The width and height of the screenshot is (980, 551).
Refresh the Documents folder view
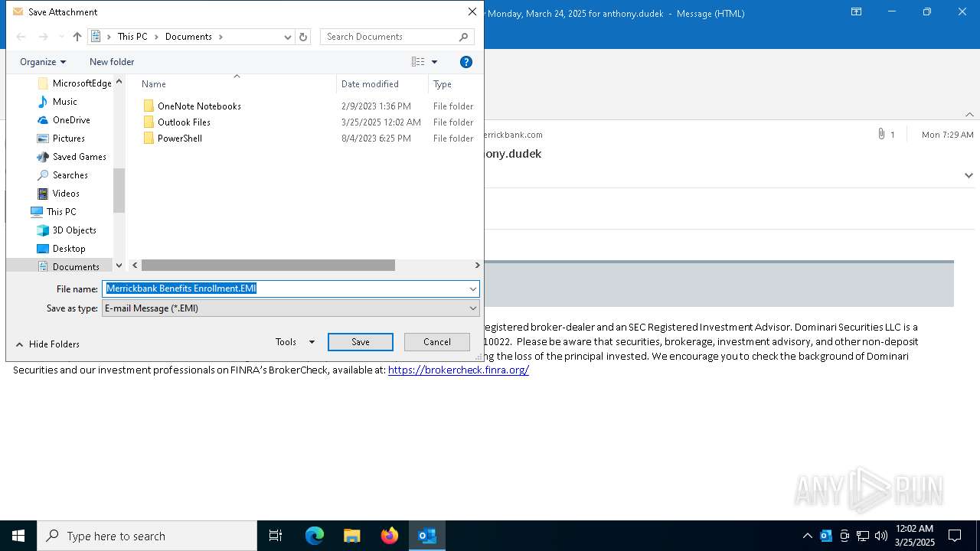coord(303,37)
